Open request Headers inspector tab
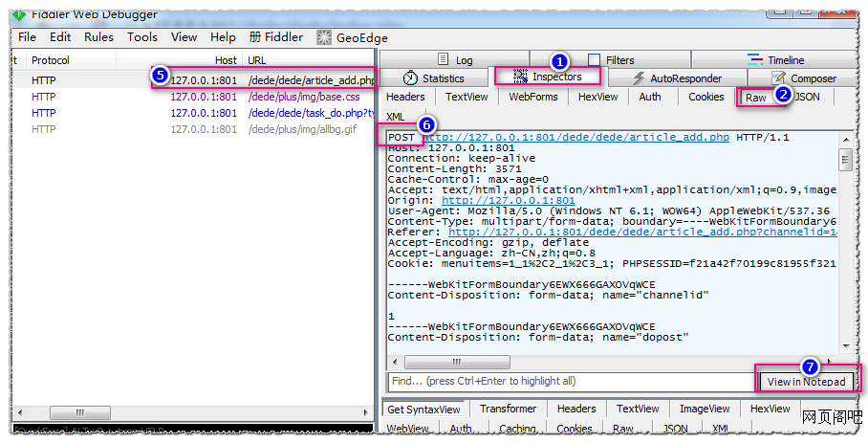The image size is (868, 443). pos(405,97)
